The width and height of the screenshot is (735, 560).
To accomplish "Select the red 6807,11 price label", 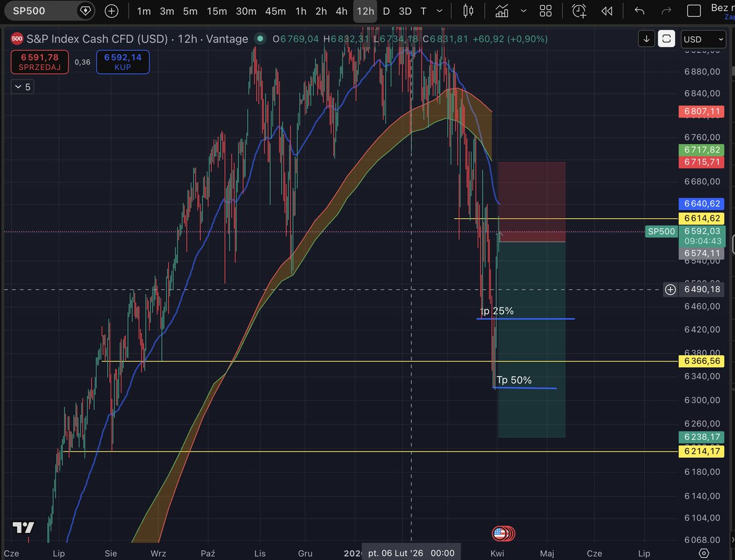I will 703,112.
